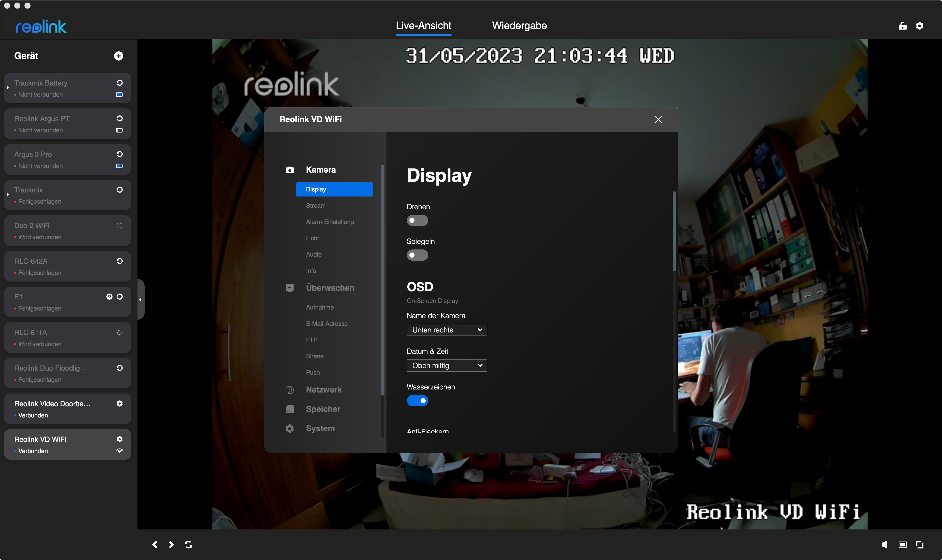Toggle the Drehen switch
Screen dimensions: 942x560
[417, 220]
